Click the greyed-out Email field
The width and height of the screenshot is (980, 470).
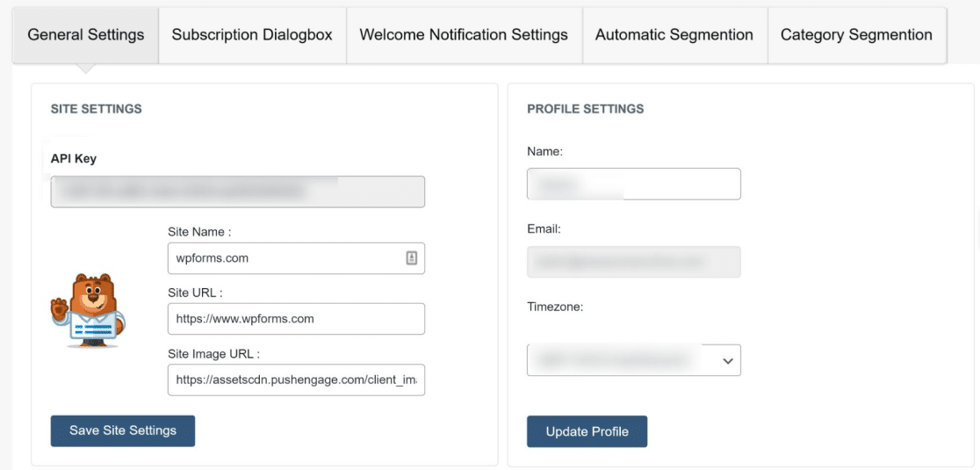634,262
